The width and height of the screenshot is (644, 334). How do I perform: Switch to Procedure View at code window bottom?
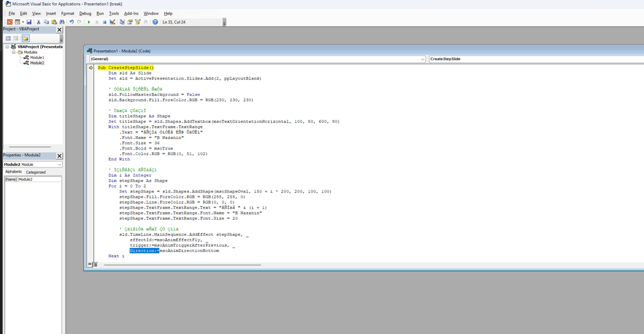(x=89, y=264)
